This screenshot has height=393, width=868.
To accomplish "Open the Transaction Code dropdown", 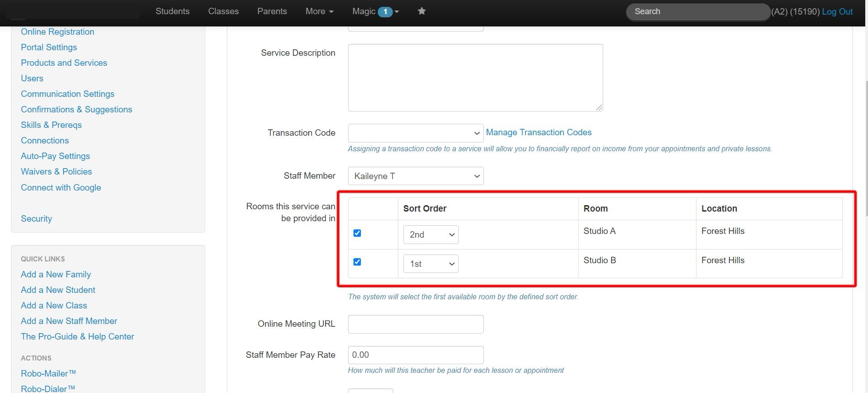I will 416,133.
